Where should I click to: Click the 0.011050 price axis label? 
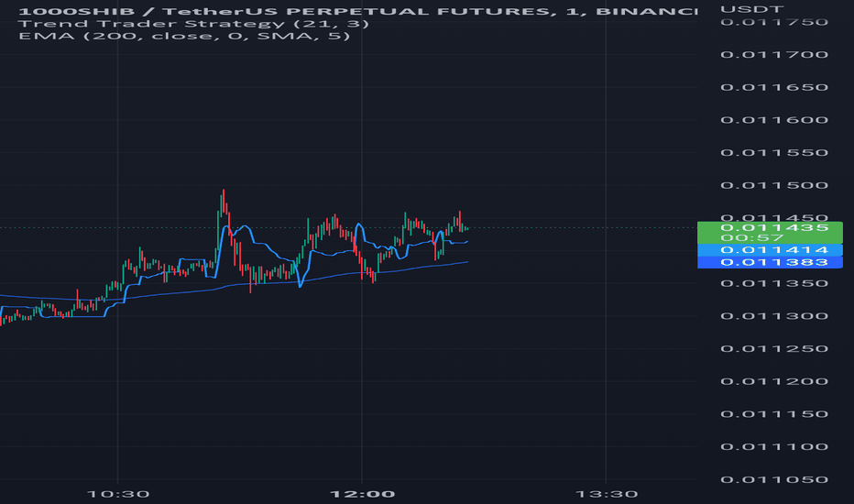tap(774, 479)
